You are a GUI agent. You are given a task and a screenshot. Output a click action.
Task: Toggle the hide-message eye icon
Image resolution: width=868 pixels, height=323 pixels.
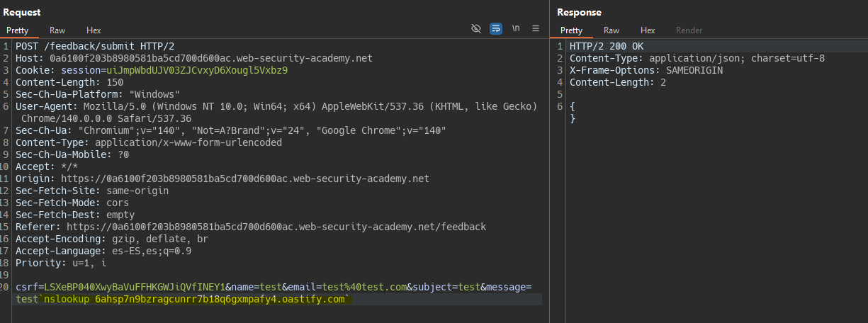tap(476, 28)
